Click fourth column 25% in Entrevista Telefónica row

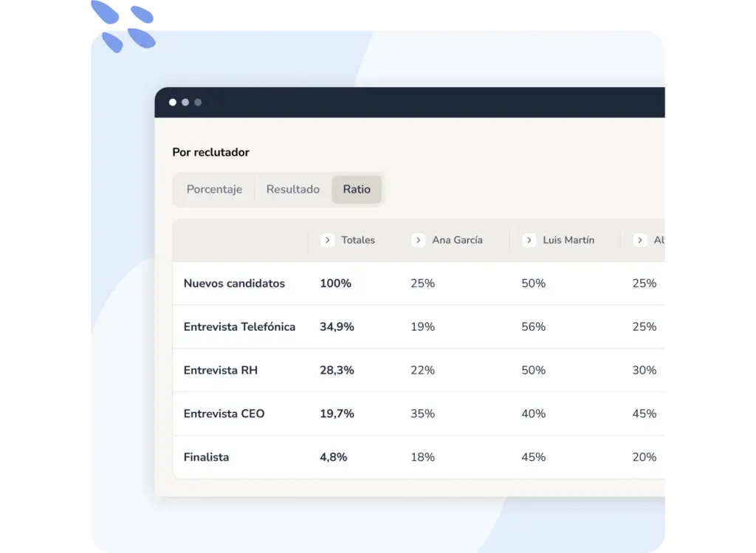[x=645, y=327]
